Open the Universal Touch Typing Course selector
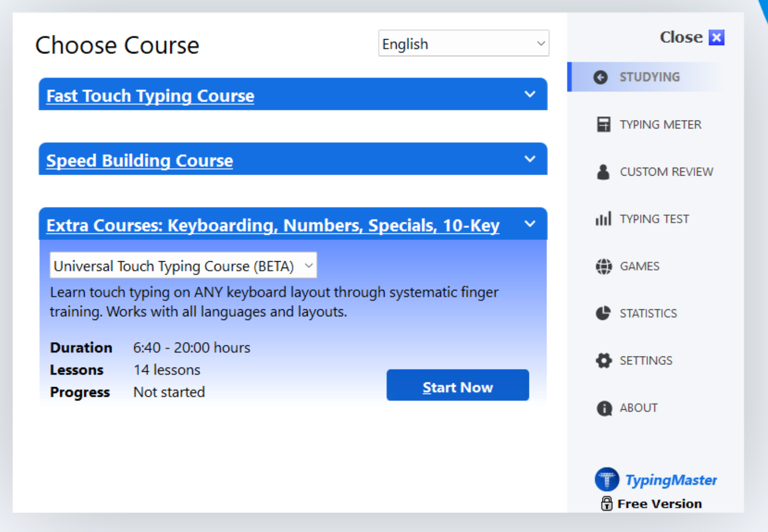The image size is (768, 532). (182, 265)
